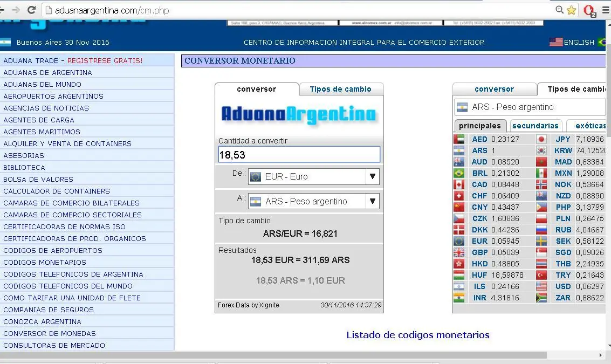Open the 'A' ARS - Peso argentino dropdown

click(314, 202)
